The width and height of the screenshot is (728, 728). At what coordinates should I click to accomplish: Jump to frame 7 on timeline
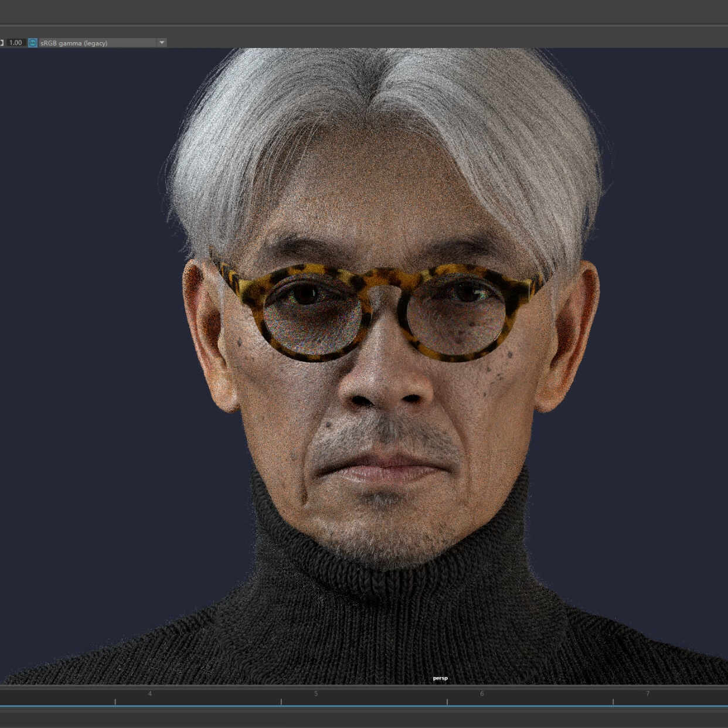(x=648, y=693)
